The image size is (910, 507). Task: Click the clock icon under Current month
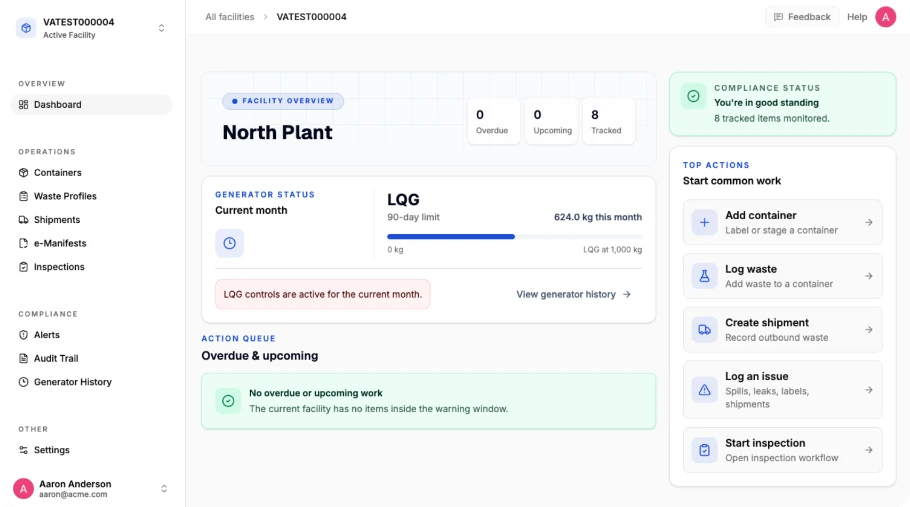229,243
